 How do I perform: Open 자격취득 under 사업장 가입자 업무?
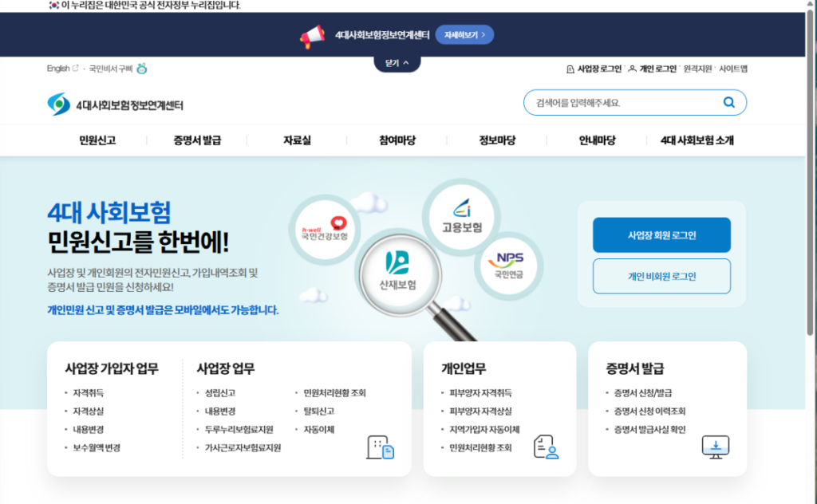pos(88,392)
